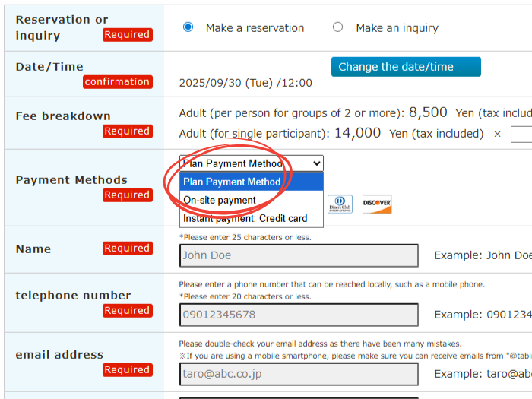532x399 pixels.
Task: Pick On-site payment from the list
Action: [x=220, y=200]
